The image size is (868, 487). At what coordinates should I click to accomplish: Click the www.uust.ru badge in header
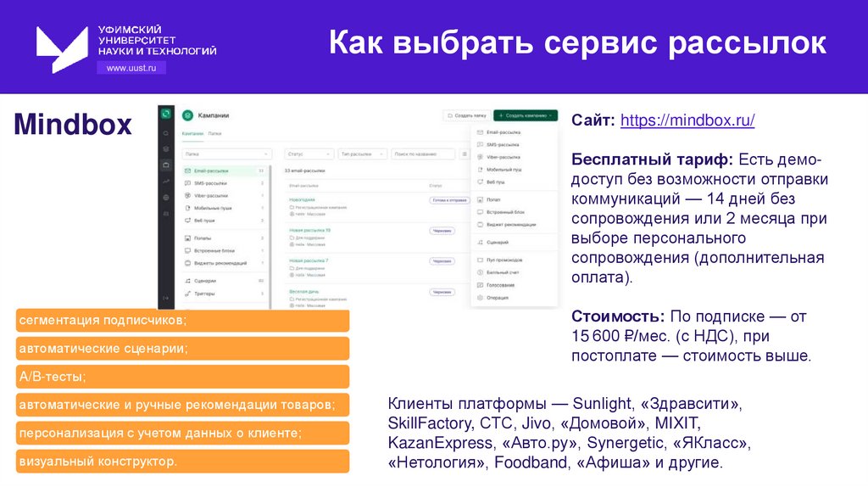tap(131, 68)
